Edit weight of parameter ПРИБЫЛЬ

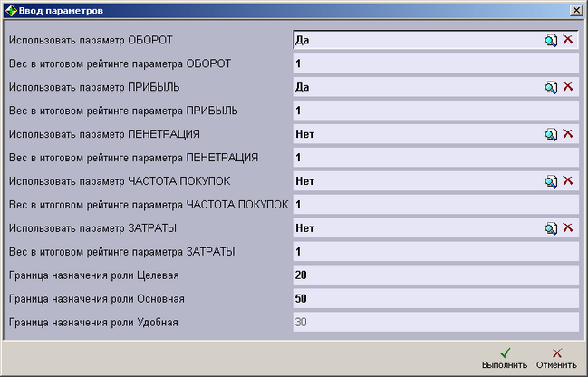(x=436, y=111)
